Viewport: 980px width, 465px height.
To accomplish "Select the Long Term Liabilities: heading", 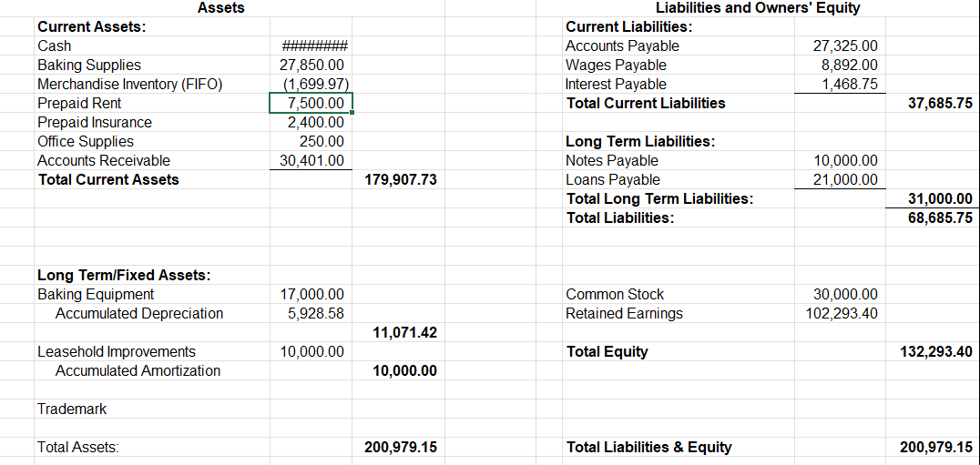I will [640, 141].
